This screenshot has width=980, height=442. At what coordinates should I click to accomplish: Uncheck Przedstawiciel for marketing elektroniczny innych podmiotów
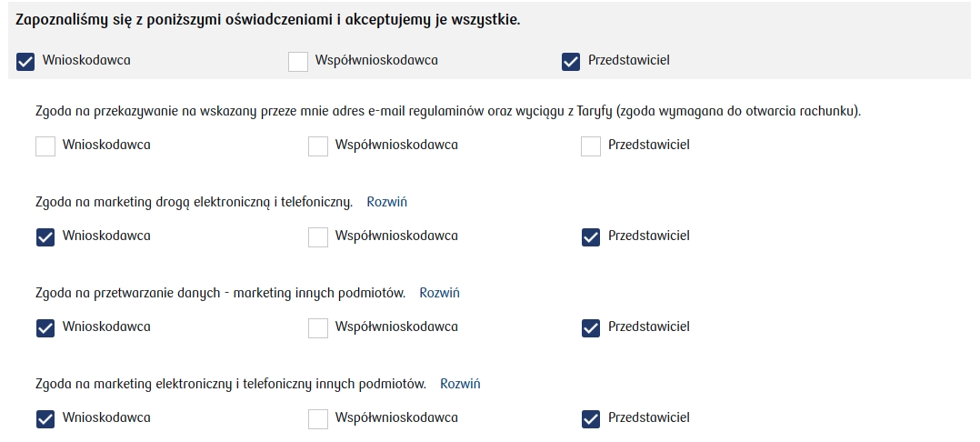click(x=591, y=418)
